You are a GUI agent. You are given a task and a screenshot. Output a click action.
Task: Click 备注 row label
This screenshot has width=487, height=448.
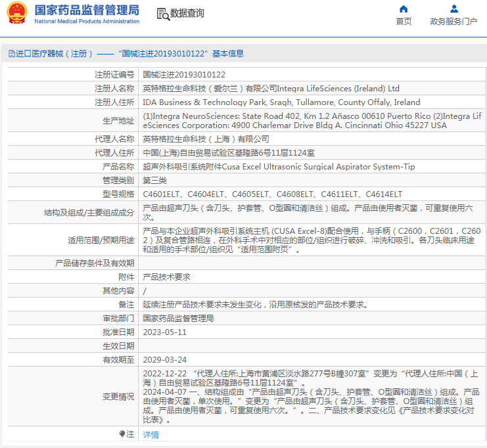click(126, 305)
